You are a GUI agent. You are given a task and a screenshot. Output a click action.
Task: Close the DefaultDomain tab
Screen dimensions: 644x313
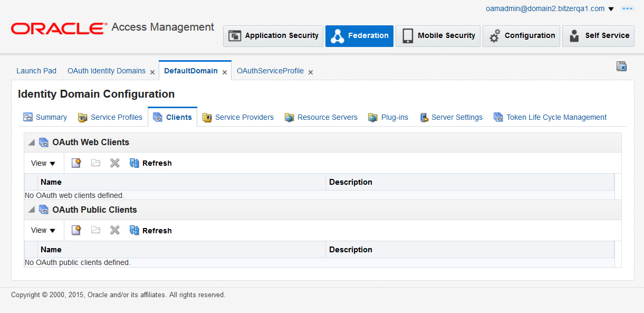point(225,72)
